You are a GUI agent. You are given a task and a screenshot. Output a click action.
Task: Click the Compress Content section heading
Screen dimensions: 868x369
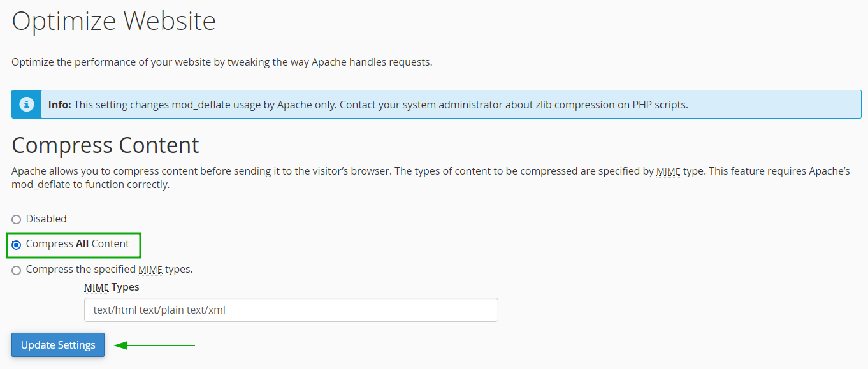click(106, 145)
